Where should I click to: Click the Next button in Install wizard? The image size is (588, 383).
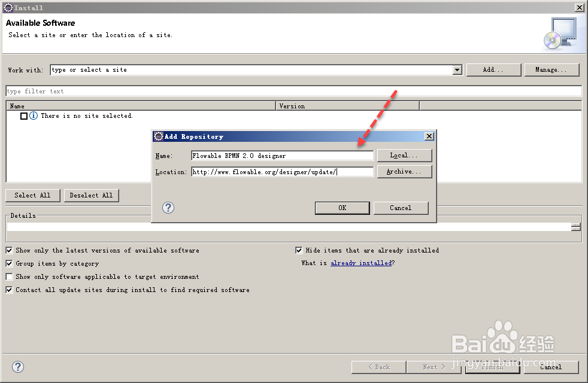[x=434, y=367]
